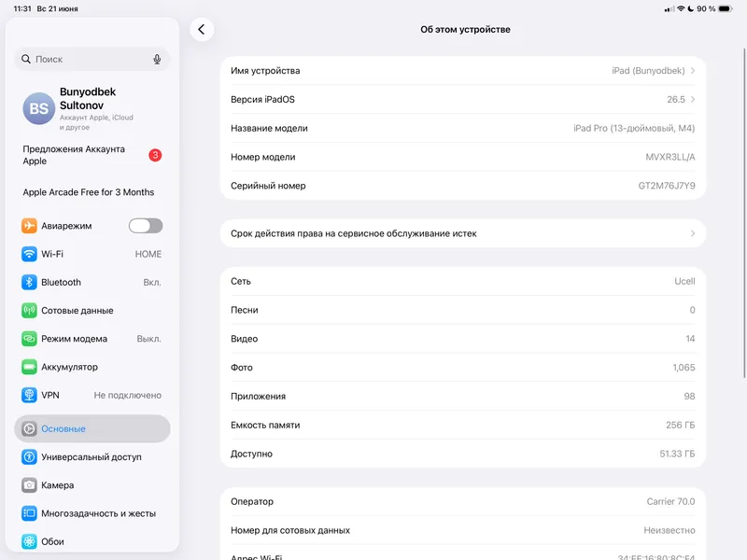
Task: Open Предложения Аккаунта Apple
Action: (x=92, y=155)
